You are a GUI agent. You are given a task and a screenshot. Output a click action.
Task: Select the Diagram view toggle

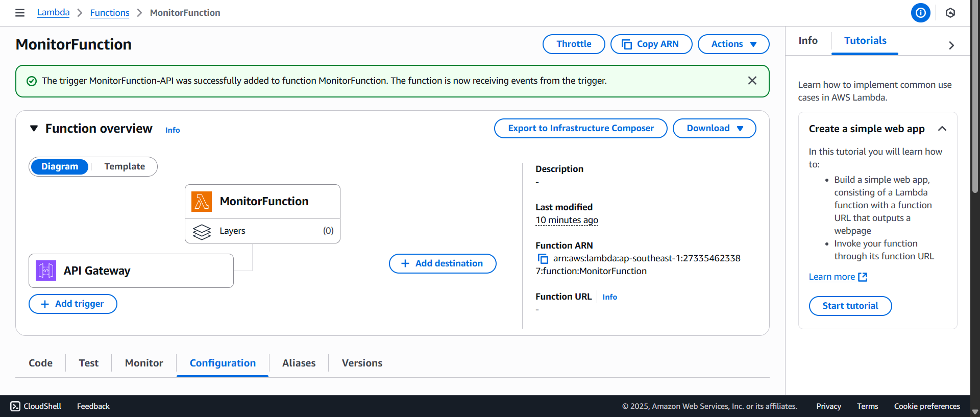click(x=60, y=166)
